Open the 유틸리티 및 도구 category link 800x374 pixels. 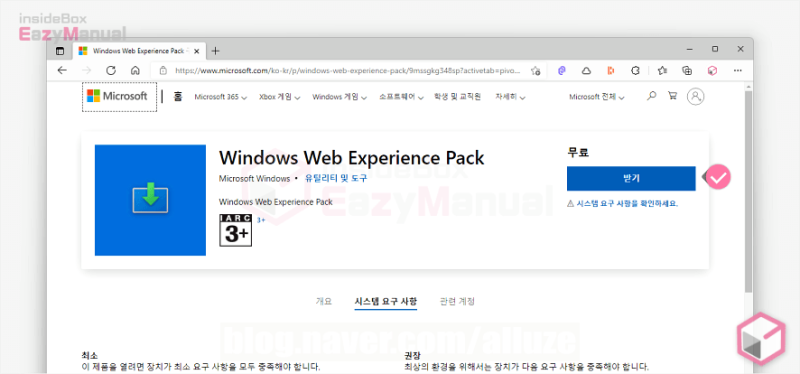tap(336, 179)
